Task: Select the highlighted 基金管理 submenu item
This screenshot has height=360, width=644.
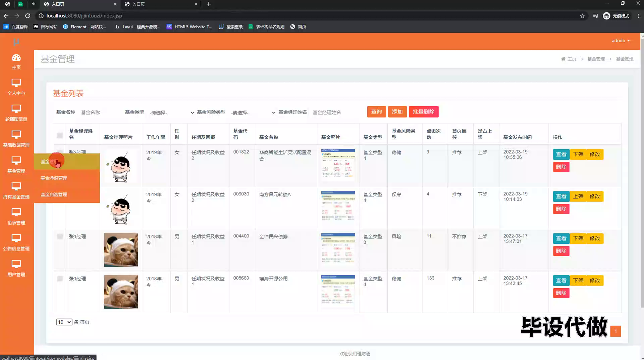Action: (x=66, y=162)
